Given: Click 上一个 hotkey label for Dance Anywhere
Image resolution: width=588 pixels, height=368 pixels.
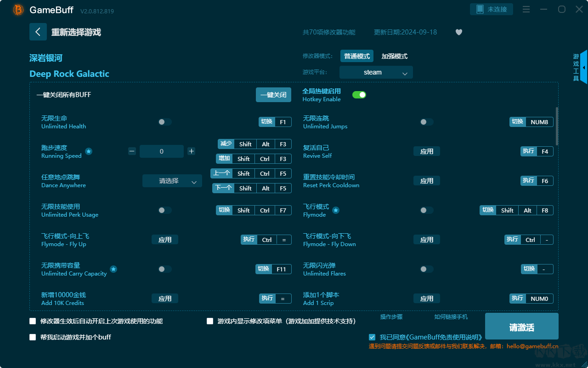Looking at the screenshot, I should (x=221, y=173).
